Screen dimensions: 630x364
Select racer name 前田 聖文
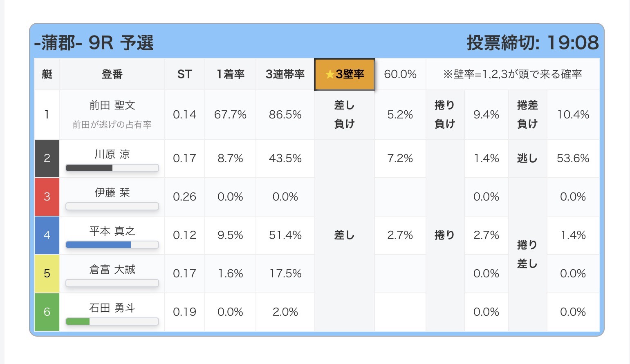(x=112, y=105)
